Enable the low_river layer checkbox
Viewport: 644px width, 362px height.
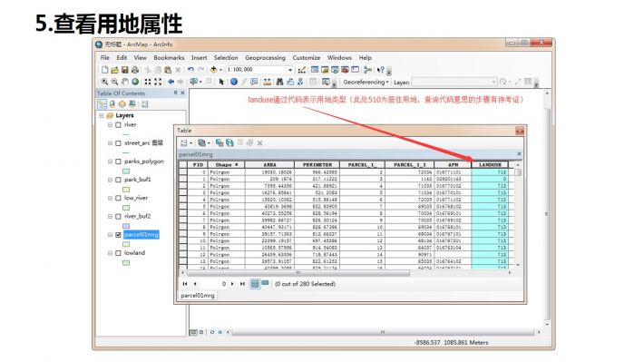pos(118,198)
